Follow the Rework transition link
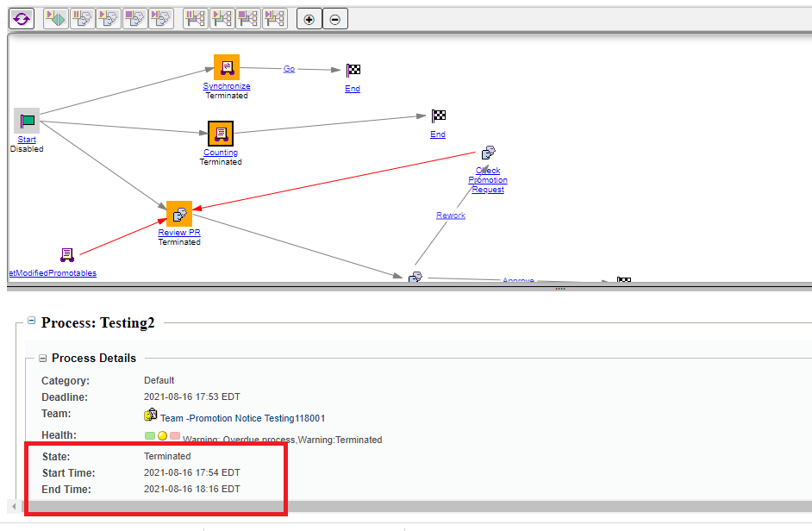This screenshot has width=812, height=531. pyautogui.click(x=451, y=215)
